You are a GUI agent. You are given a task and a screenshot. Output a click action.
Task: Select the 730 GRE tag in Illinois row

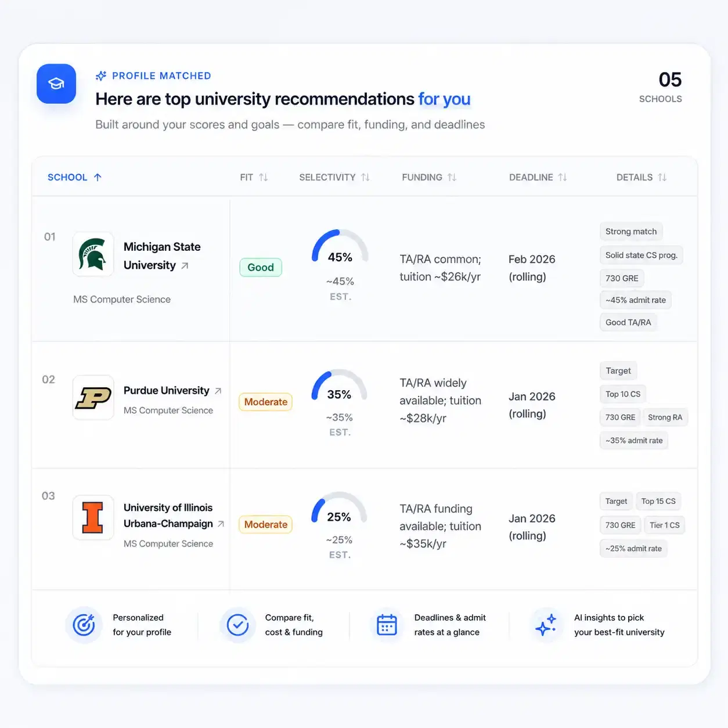pos(620,525)
